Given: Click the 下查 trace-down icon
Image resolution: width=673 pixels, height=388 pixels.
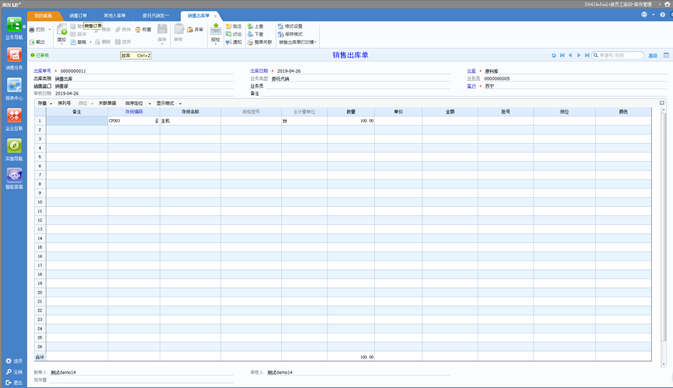Looking at the screenshot, I should 250,34.
